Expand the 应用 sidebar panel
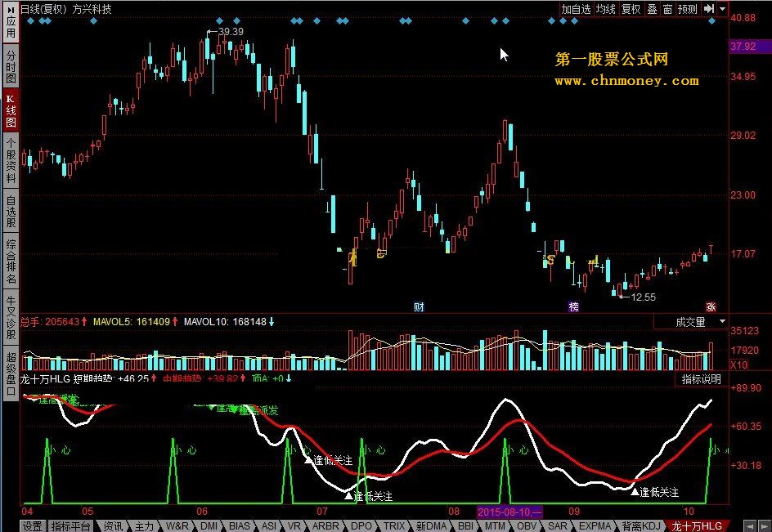 pos(11,22)
